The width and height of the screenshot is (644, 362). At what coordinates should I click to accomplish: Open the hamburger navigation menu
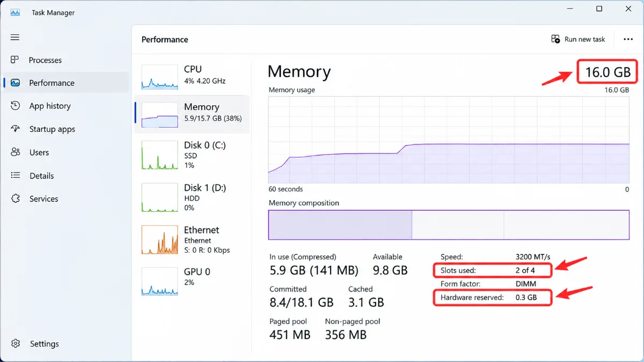pyautogui.click(x=15, y=37)
